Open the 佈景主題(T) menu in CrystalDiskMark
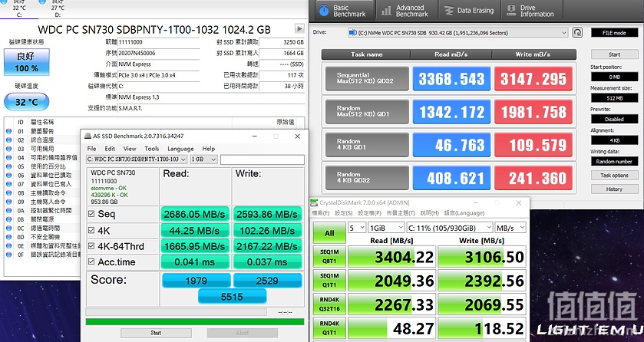 (x=401, y=213)
